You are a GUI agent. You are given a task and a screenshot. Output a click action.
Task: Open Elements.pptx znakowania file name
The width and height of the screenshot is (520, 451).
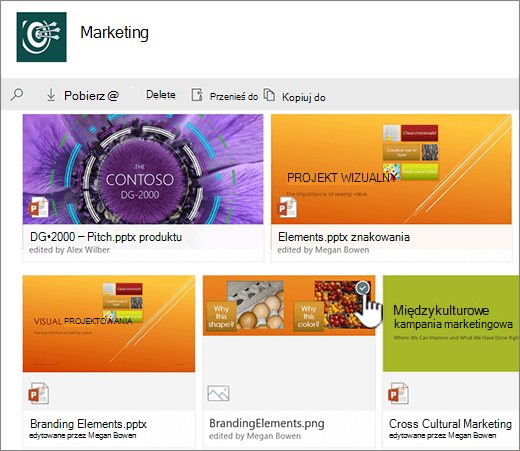point(344,237)
